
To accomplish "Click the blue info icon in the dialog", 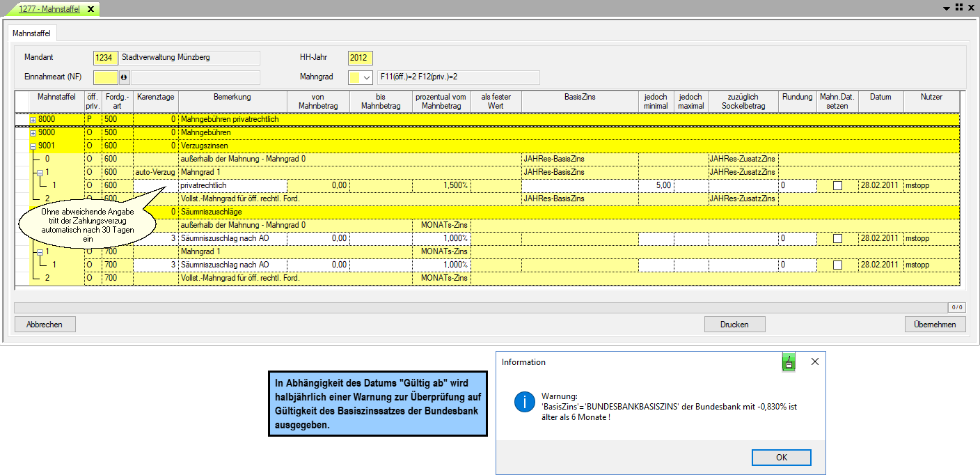I will (523, 402).
